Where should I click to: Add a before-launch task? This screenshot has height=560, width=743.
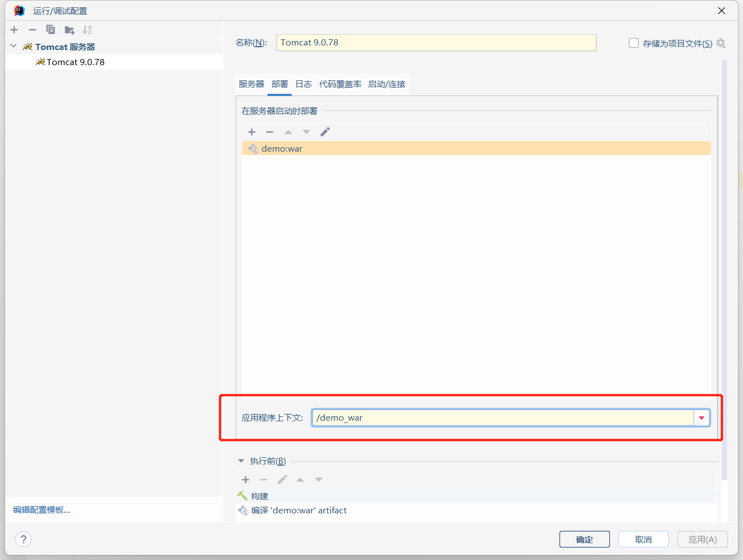(246, 480)
